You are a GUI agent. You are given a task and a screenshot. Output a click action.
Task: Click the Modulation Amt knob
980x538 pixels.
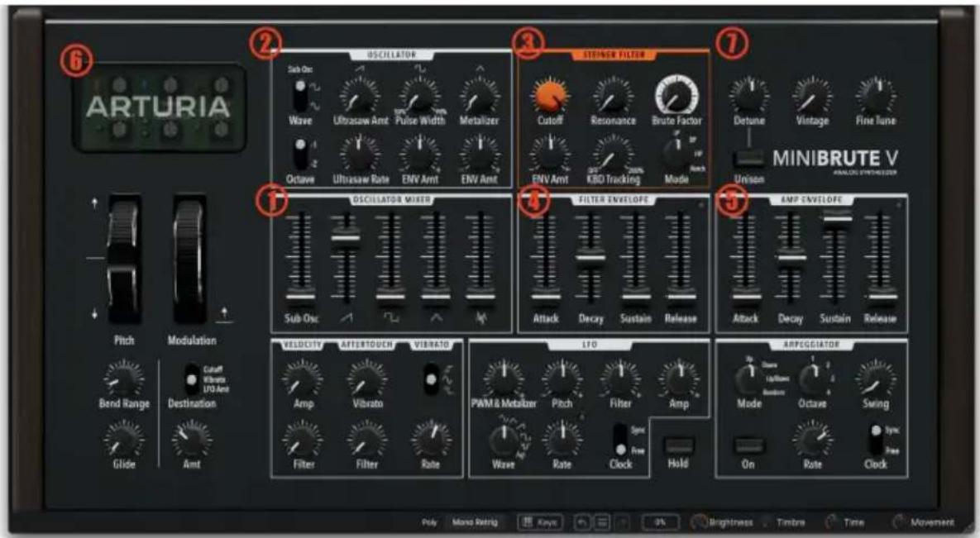[191, 440]
